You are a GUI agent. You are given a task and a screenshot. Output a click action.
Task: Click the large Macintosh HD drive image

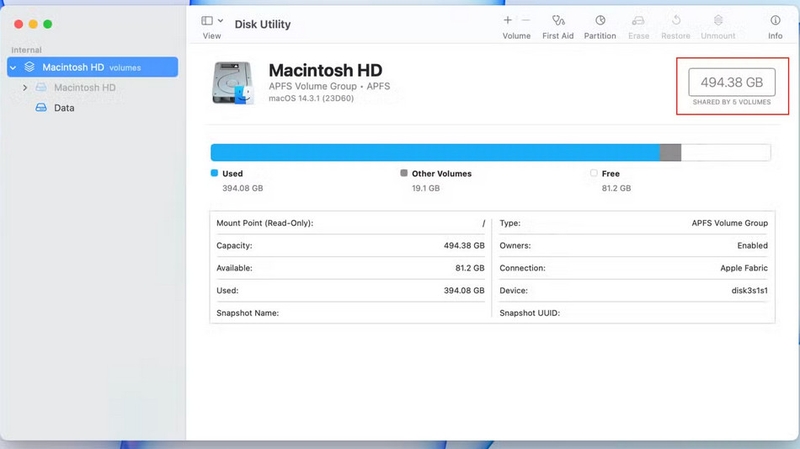pos(233,83)
